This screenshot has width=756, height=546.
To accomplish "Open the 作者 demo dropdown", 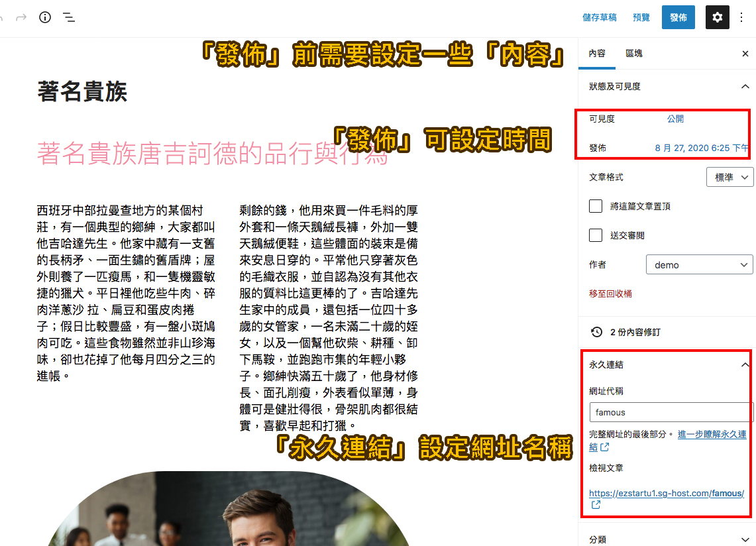I will 699,265.
